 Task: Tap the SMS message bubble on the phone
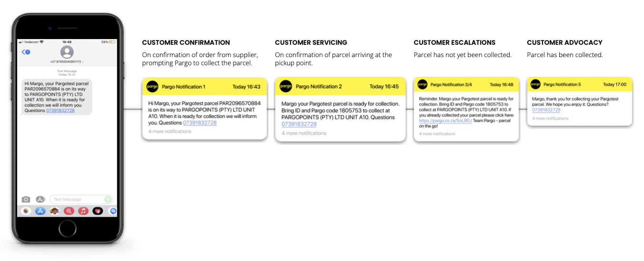click(x=57, y=97)
